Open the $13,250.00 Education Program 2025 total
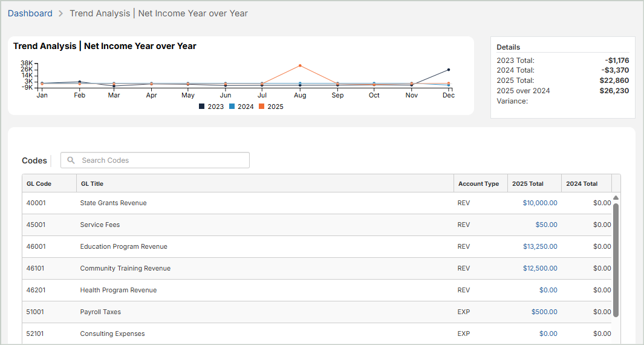The height and width of the screenshot is (345, 644). click(540, 246)
